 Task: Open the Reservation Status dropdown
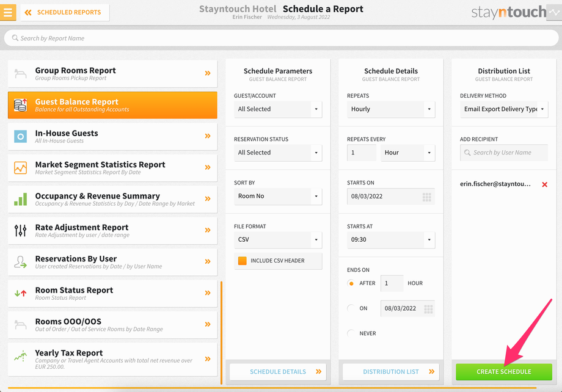[x=278, y=153]
